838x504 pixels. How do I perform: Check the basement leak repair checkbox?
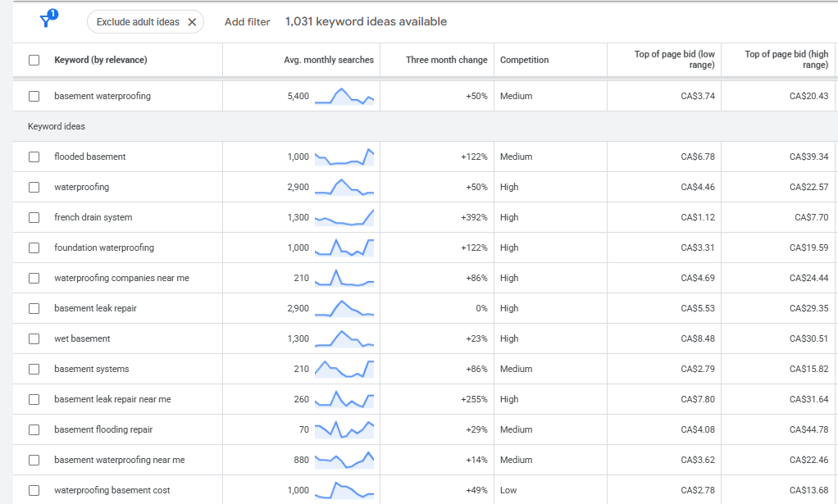[x=34, y=308]
